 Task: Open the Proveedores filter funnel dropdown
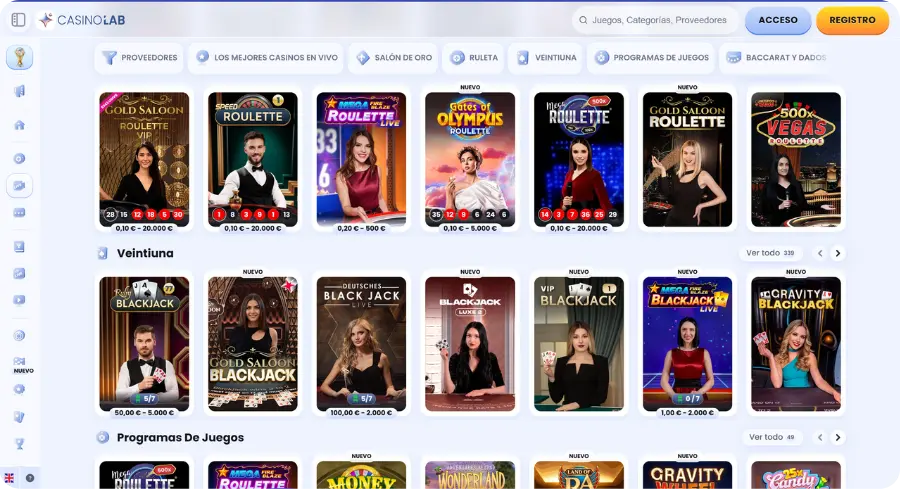pos(139,57)
